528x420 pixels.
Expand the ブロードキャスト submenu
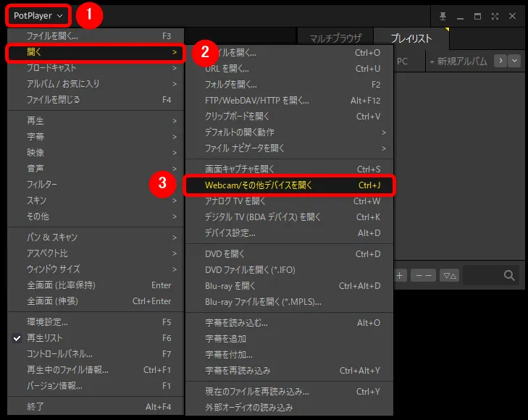(x=96, y=68)
